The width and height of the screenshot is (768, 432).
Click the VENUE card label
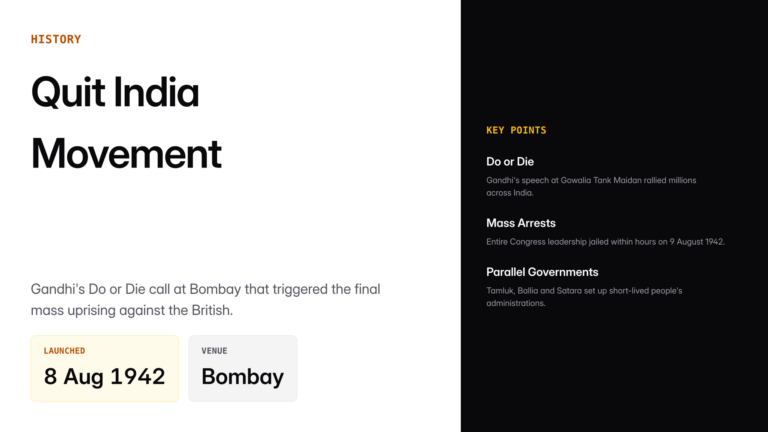(214, 351)
